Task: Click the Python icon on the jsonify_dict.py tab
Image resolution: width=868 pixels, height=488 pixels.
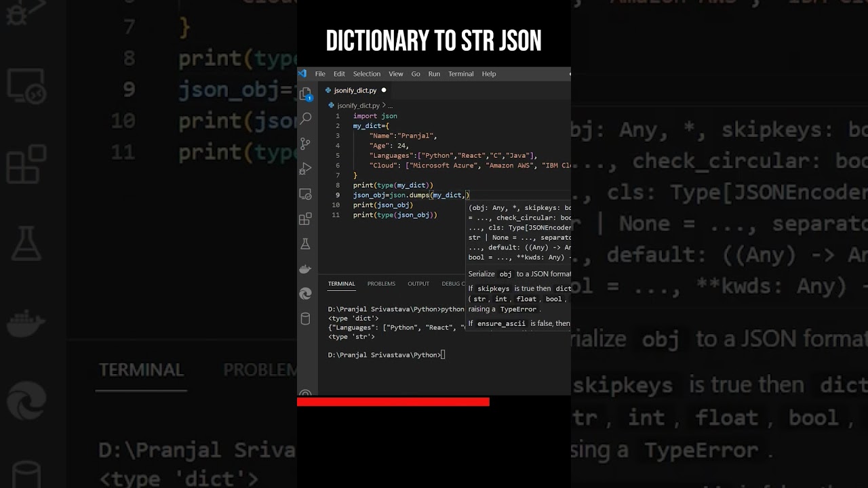Action: [x=328, y=90]
